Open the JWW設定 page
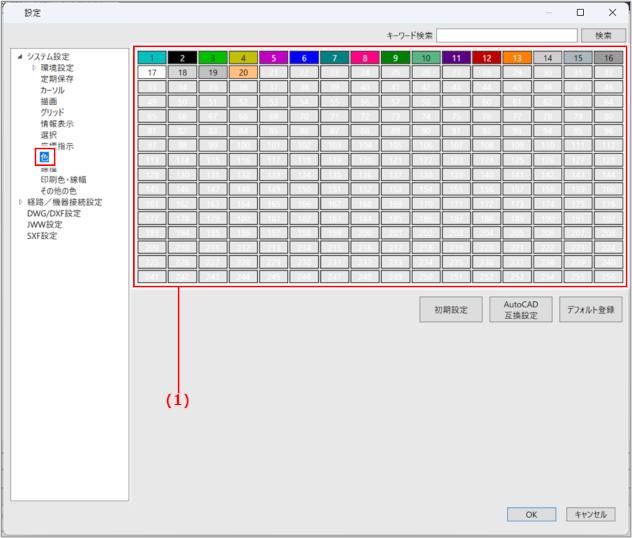 tap(44, 225)
